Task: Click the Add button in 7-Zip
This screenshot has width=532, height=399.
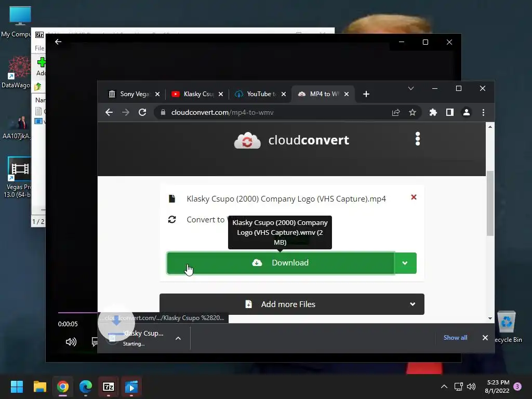Action: coord(41,67)
